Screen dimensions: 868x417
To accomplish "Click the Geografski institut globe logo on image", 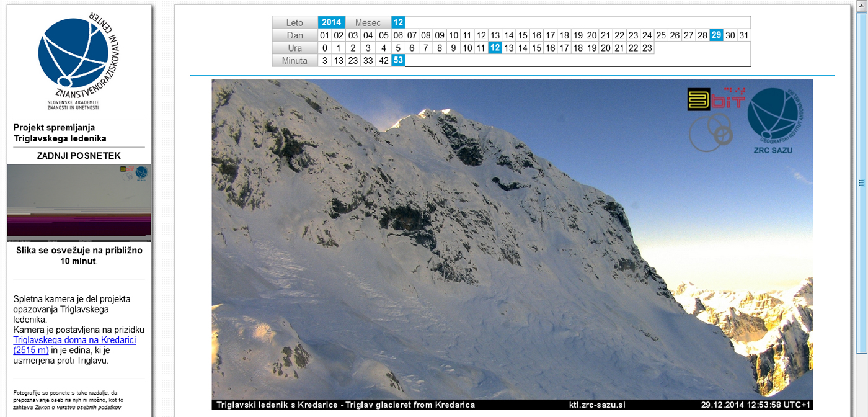I will 773,115.
